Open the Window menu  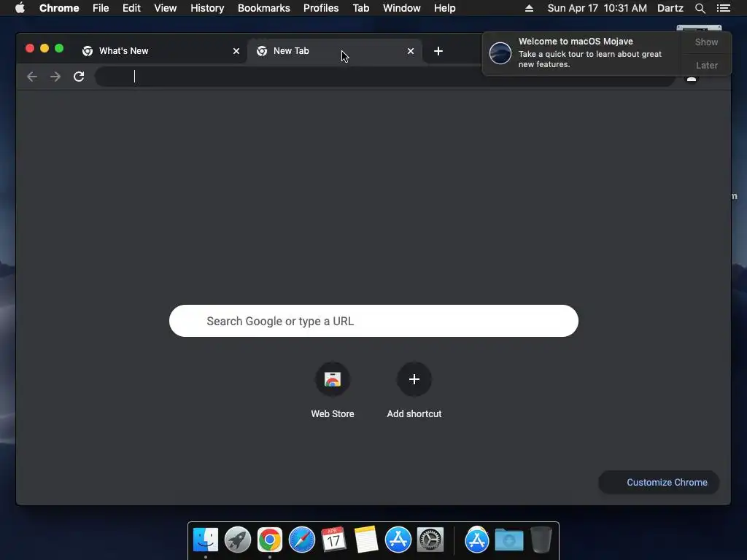click(402, 8)
